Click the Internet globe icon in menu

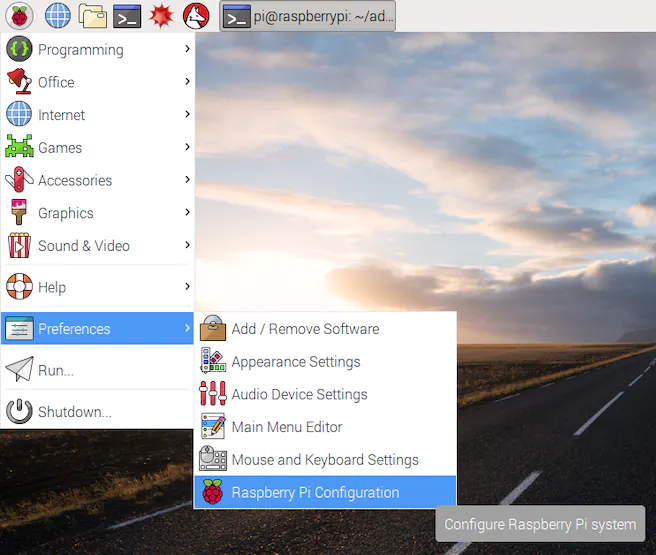coord(19,114)
